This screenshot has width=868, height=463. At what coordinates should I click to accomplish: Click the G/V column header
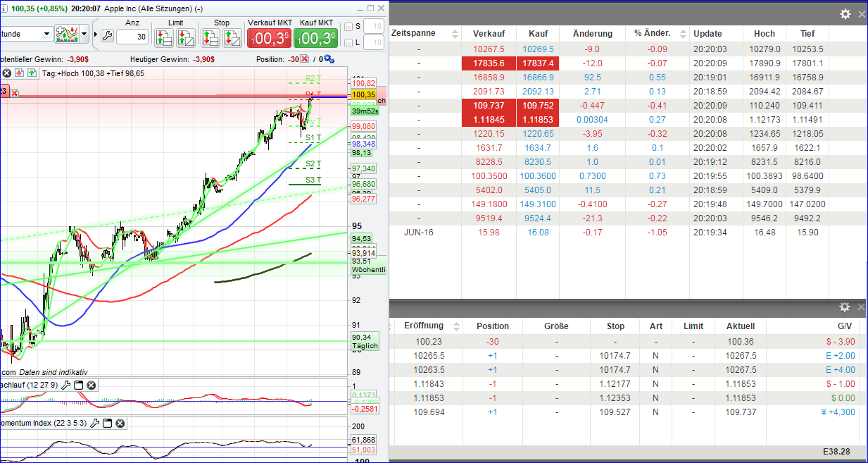pyautogui.click(x=845, y=326)
